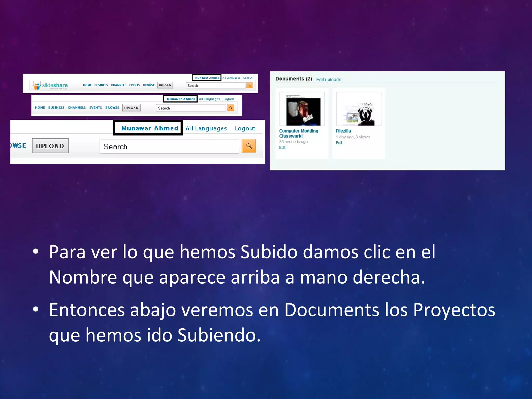Click the '1 day ago, 3 views' text
Screen dimensions: 532x399
pyautogui.click(x=353, y=137)
